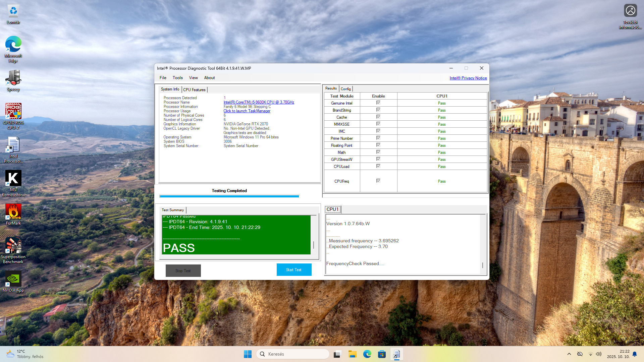Click the volume icon in system tray
Screen dimensions: 644x362
(x=599, y=354)
